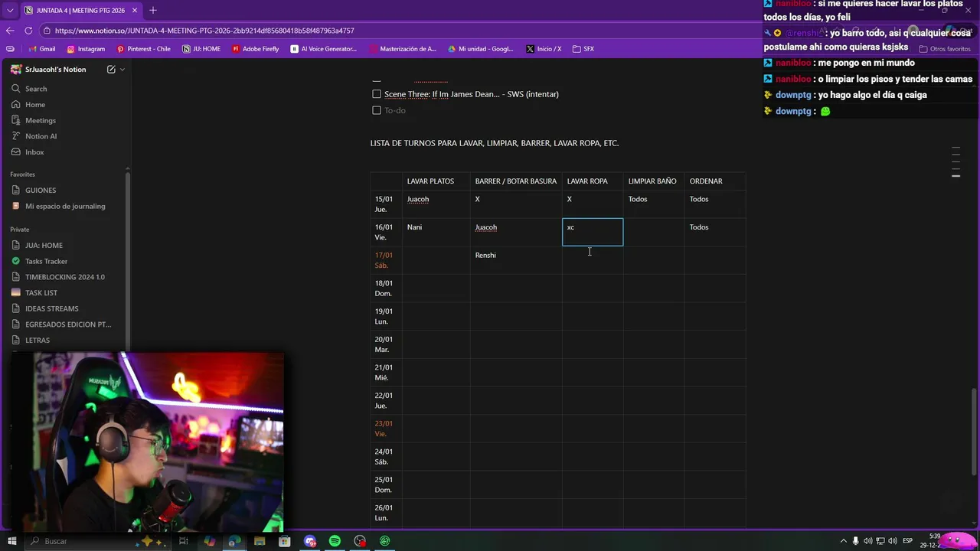
Task: Open Spotify from taskbar
Action: pyautogui.click(x=335, y=541)
